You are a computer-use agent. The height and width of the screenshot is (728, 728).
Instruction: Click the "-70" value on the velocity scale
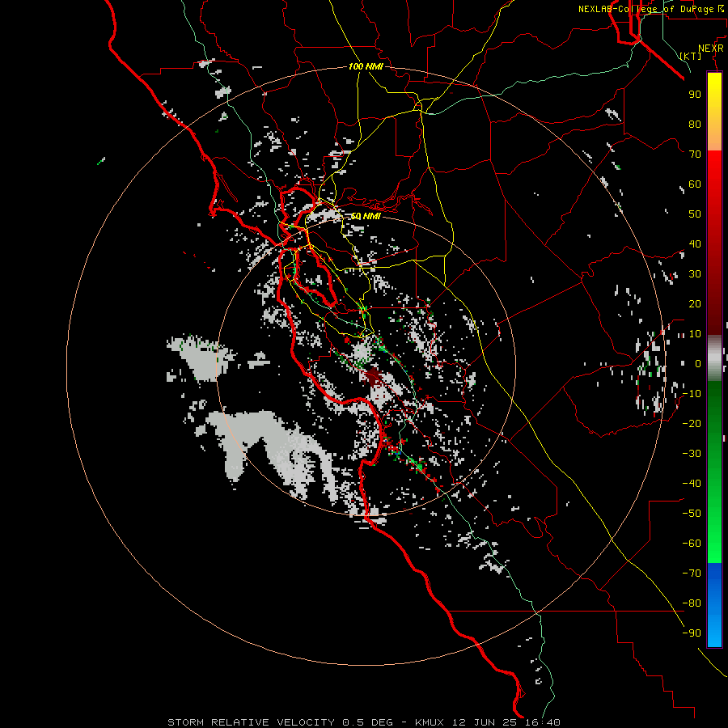(x=692, y=574)
